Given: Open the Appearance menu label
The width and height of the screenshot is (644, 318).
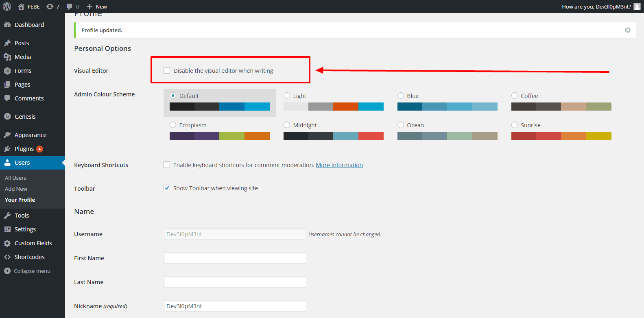Looking at the screenshot, I should (31, 135).
